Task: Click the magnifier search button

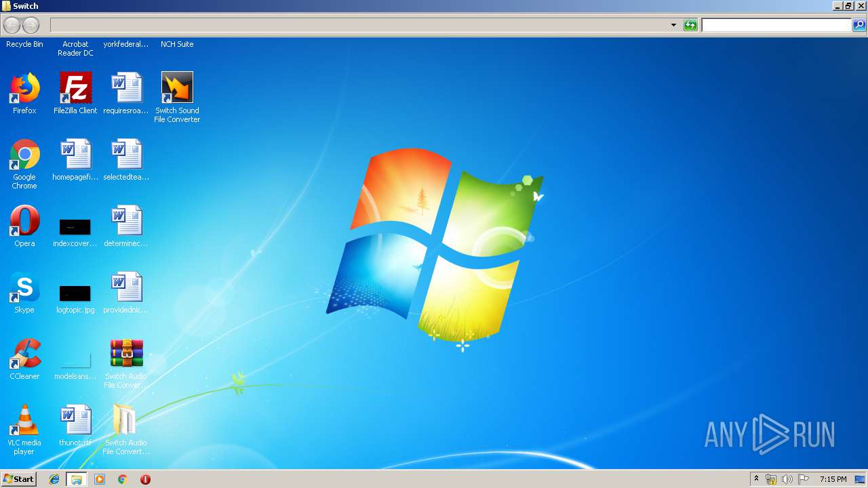Action: [859, 25]
